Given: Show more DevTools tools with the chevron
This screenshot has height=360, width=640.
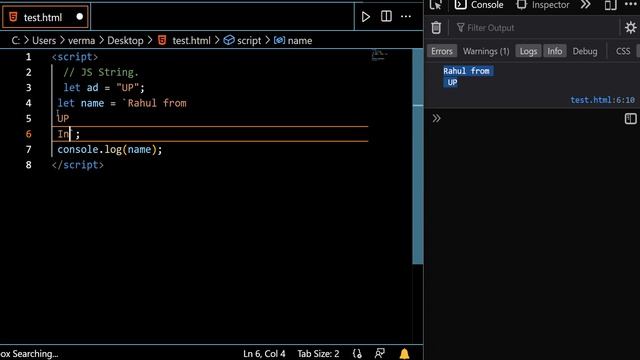Looking at the screenshot, I should click(x=586, y=5).
